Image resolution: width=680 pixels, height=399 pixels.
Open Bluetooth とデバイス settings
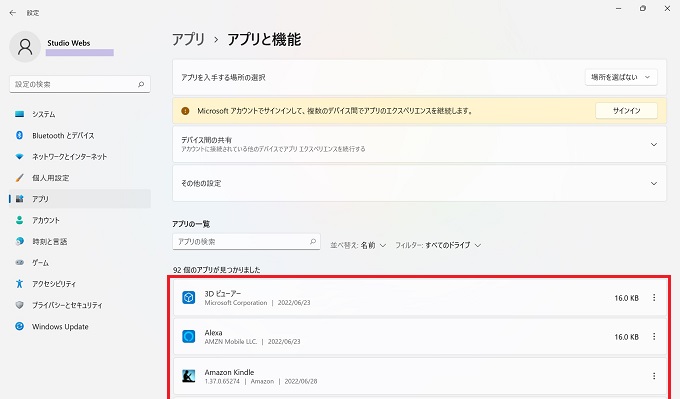(80, 135)
